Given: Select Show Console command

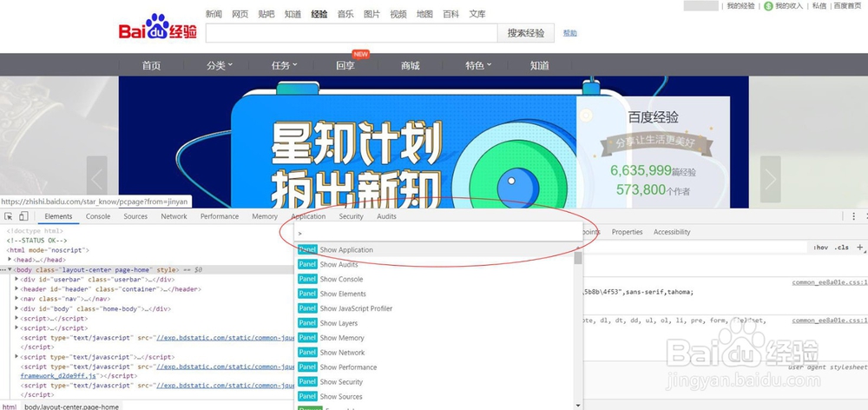Looking at the screenshot, I should point(434,279).
